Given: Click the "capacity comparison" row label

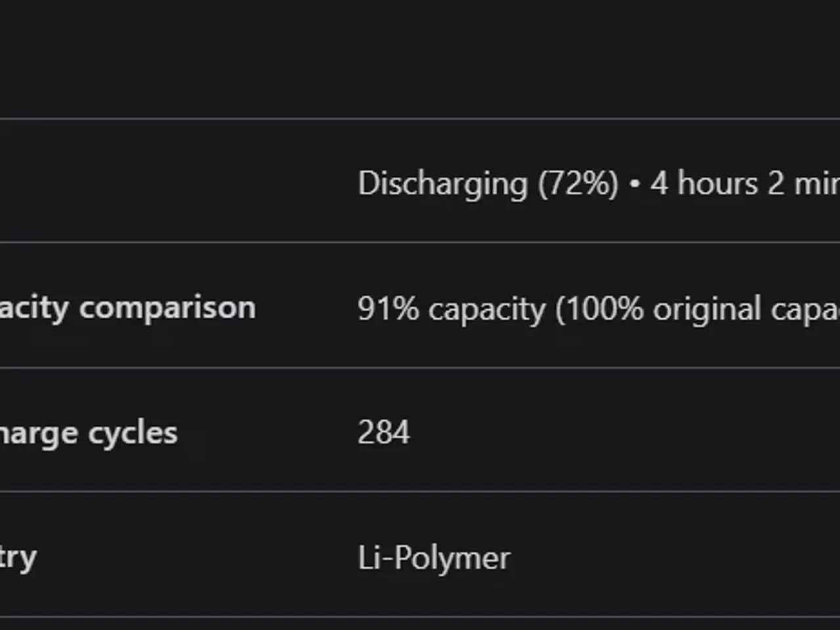Looking at the screenshot, I should [x=127, y=308].
